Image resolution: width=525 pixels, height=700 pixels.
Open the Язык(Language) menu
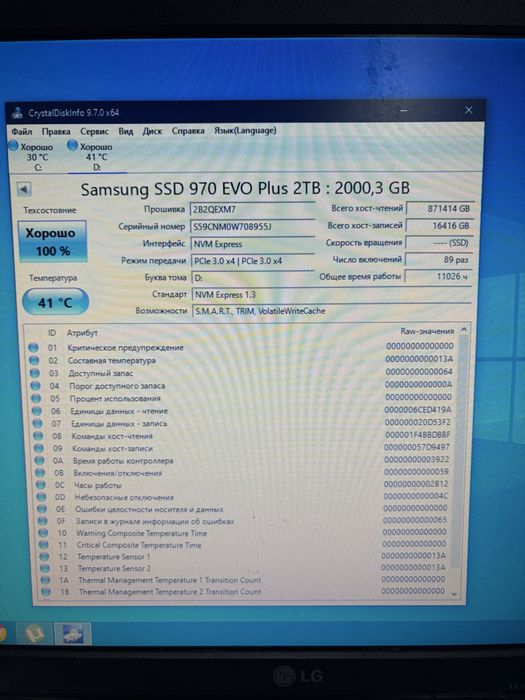[245, 130]
